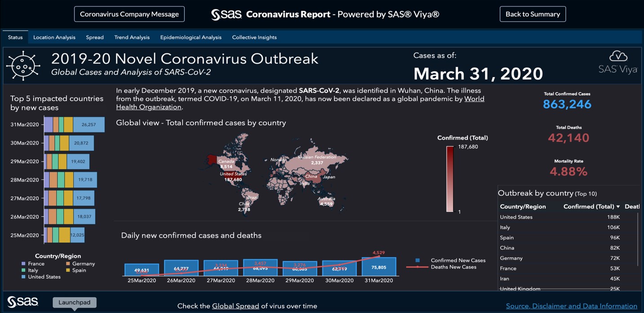Click the Confirmed (Total) gradient color bar

[450, 179]
